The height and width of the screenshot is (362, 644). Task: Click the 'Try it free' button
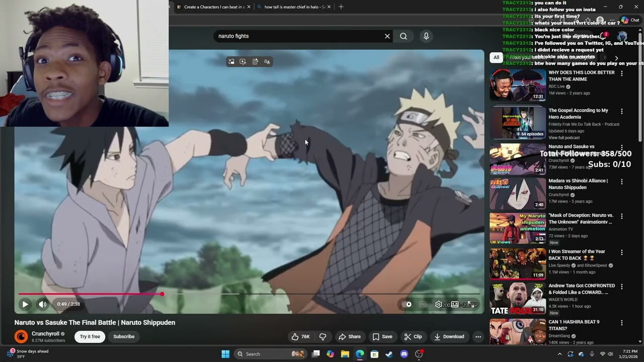pos(90,337)
